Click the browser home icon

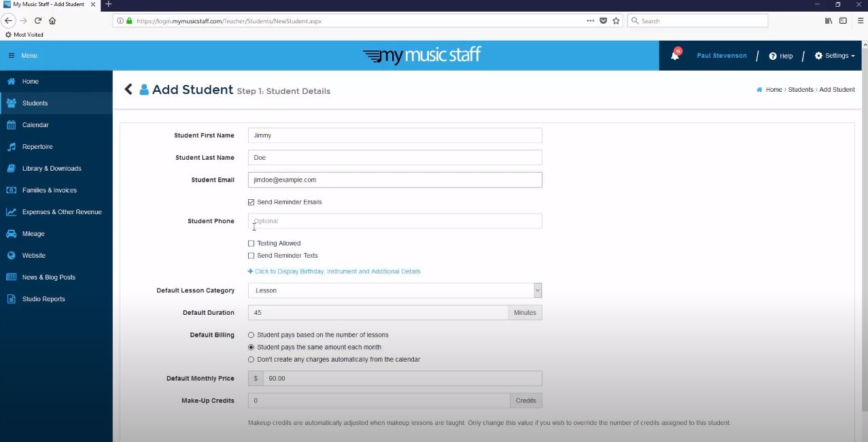pos(52,21)
